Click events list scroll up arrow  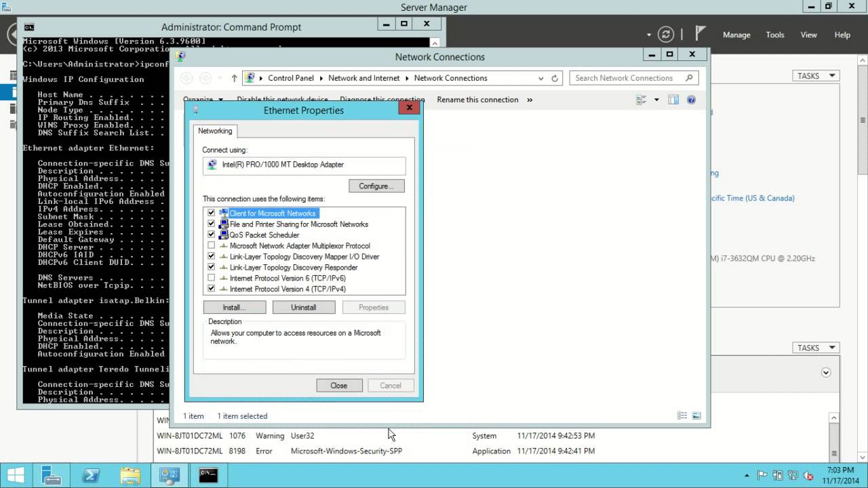834,418
